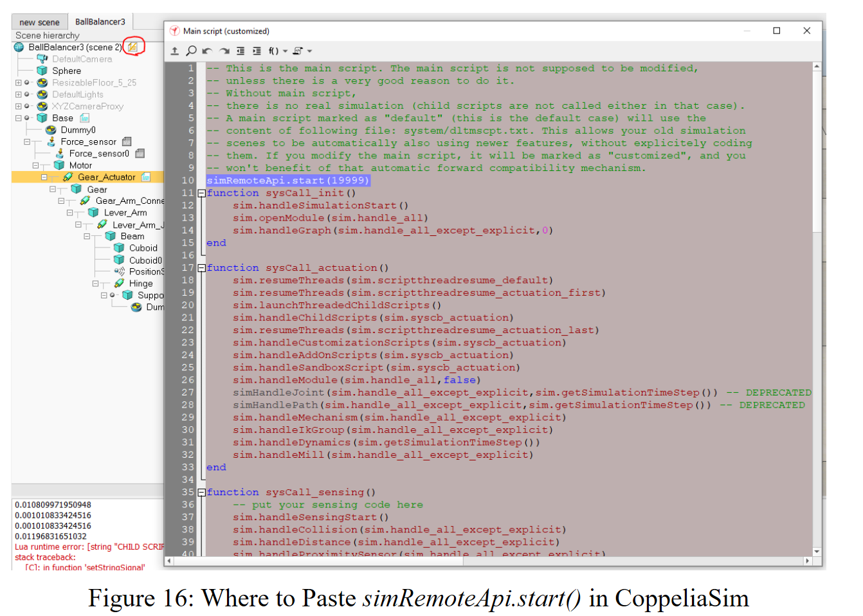
Task: Click the Dummy0 dummy icon
Action: 51,130
